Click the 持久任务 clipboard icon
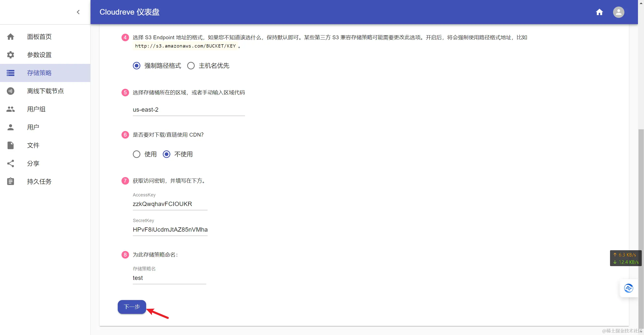Viewport: 644px width, 335px height. (11, 182)
